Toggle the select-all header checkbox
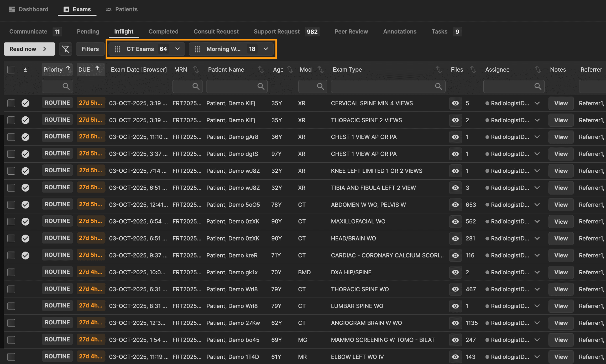606x364 pixels. (x=11, y=69)
